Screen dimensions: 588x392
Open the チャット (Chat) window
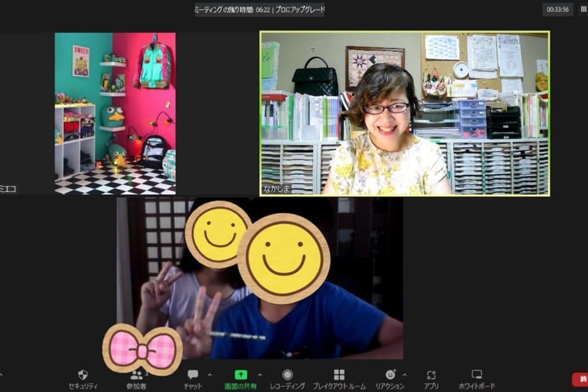tap(193, 375)
